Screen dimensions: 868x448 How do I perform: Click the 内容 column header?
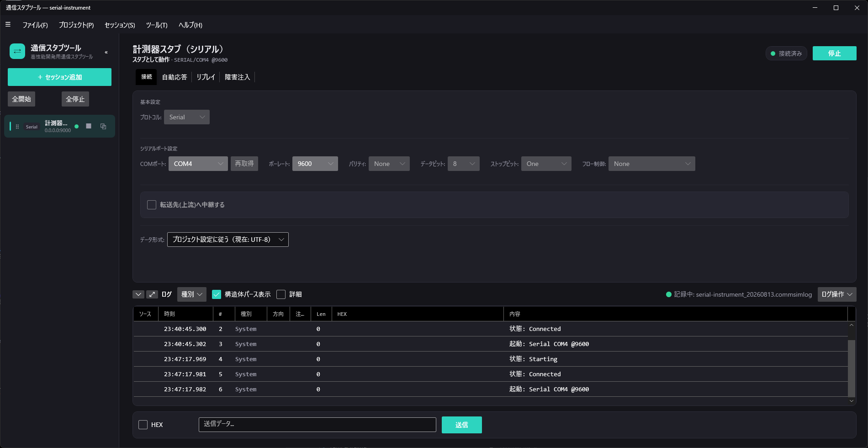click(675, 314)
